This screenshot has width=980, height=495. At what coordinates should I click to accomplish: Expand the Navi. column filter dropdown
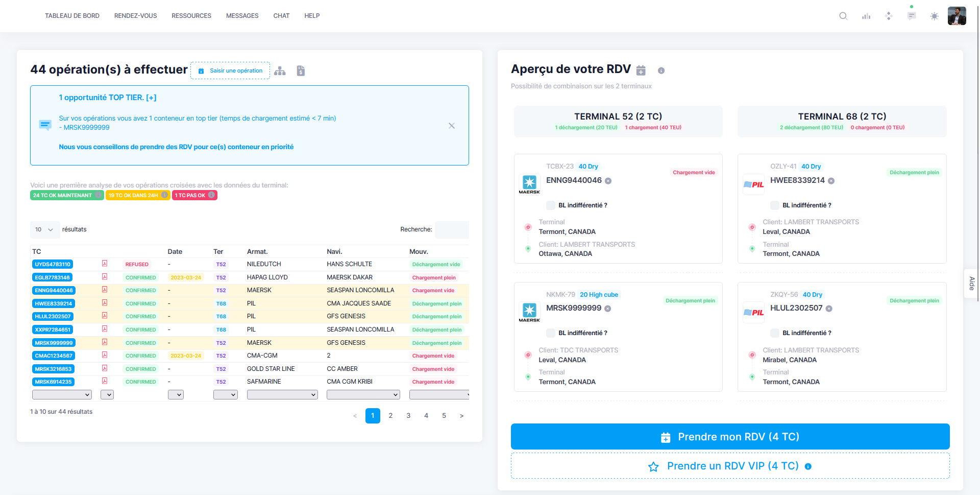click(363, 395)
